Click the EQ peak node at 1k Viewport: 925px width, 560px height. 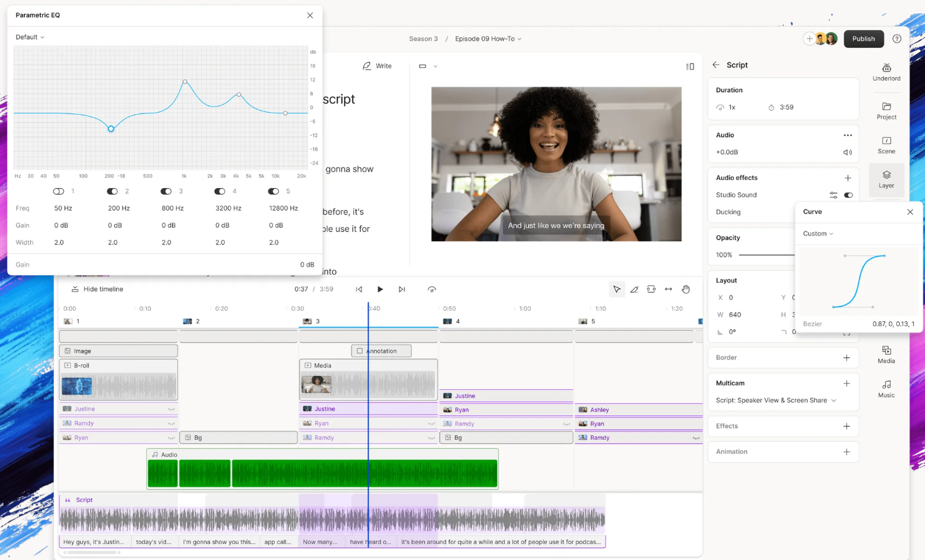(x=185, y=82)
